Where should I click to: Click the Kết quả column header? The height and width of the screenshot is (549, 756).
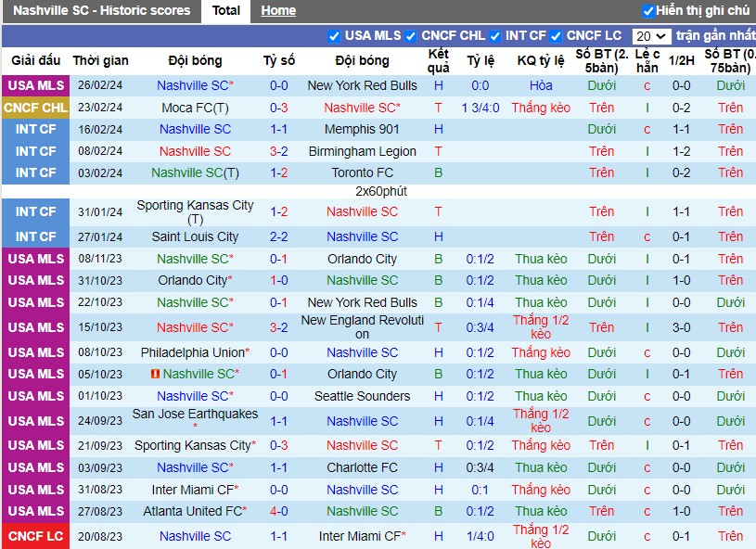[x=438, y=60]
